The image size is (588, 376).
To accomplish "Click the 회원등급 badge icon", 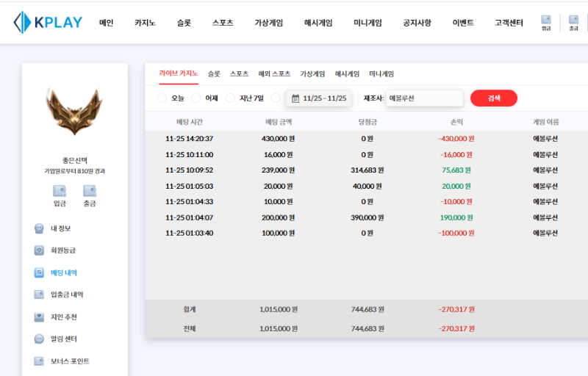I will (39, 250).
